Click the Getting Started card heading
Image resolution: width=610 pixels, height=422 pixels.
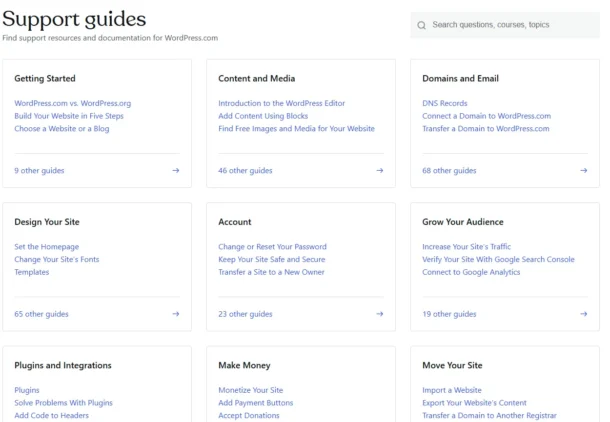(x=45, y=79)
